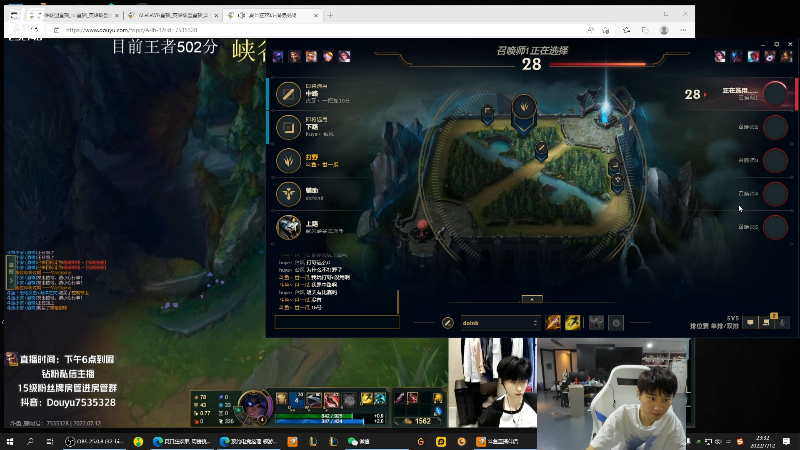800x450 pixels.
Task: Click the mid lane marker on the map
Action: click(541, 150)
